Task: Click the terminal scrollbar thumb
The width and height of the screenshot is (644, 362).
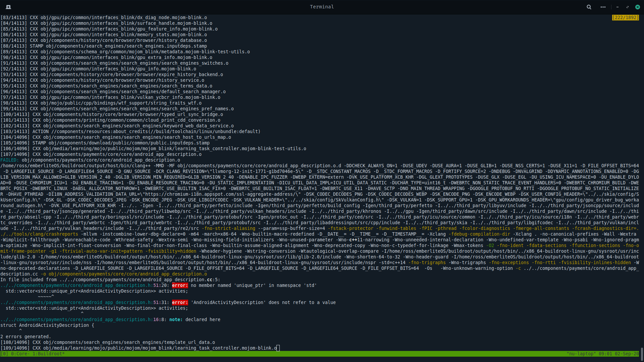Action: tap(641, 354)
